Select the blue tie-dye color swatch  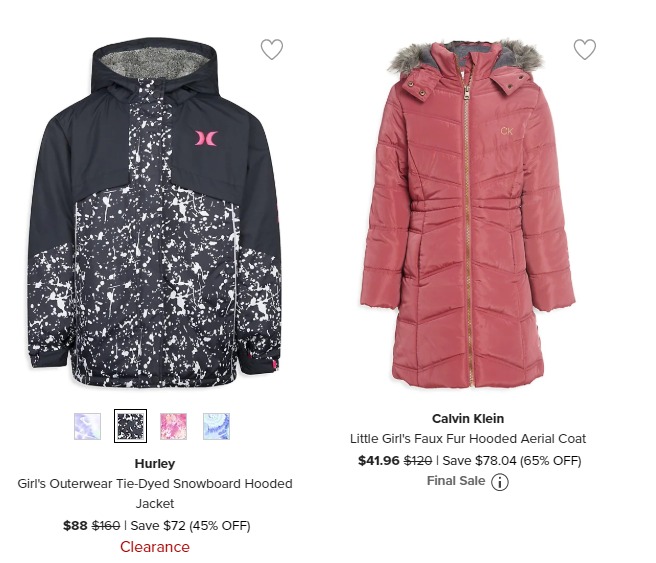coord(216,426)
